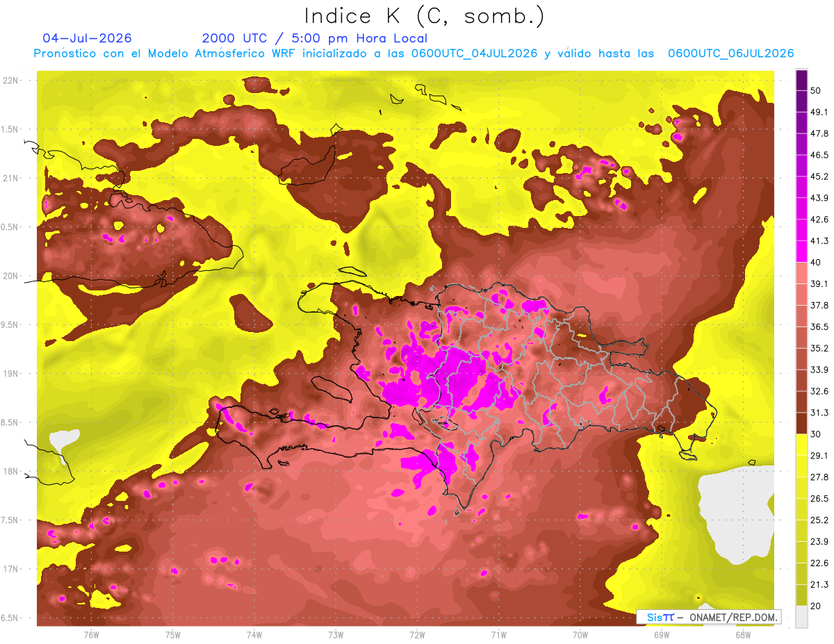Screen dimensions: 834x644
Task: Click the "17N" latitude label
Action: click(10, 570)
